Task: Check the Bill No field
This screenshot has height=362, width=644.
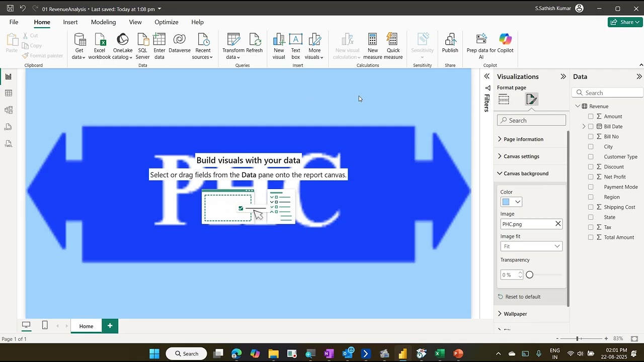Action: click(x=591, y=136)
